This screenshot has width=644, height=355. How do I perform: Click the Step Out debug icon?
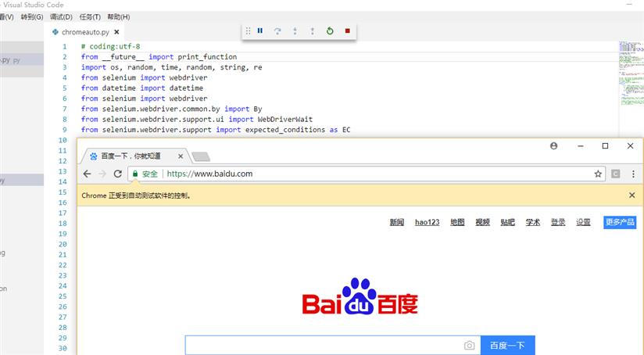(312, 30)
